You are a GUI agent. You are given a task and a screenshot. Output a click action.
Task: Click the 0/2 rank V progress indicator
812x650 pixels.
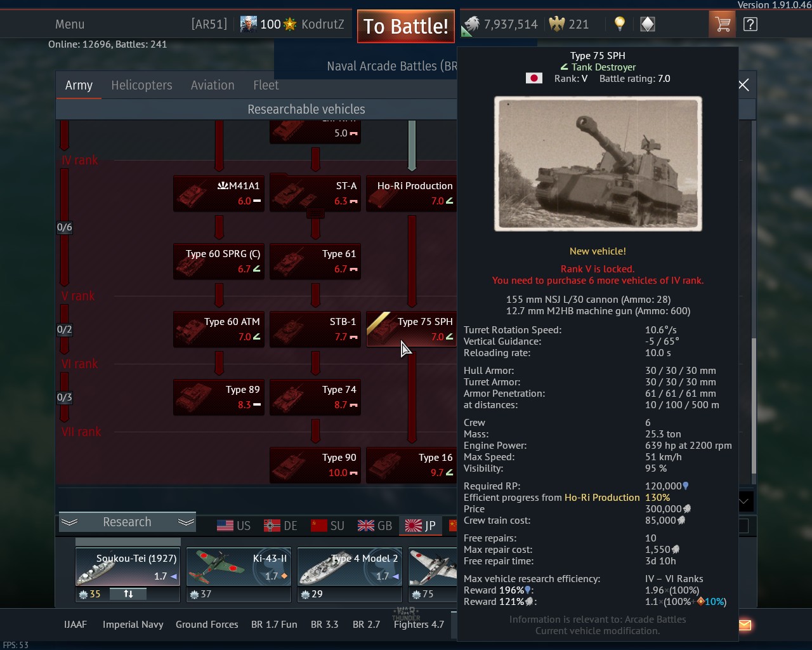[65, 329]
